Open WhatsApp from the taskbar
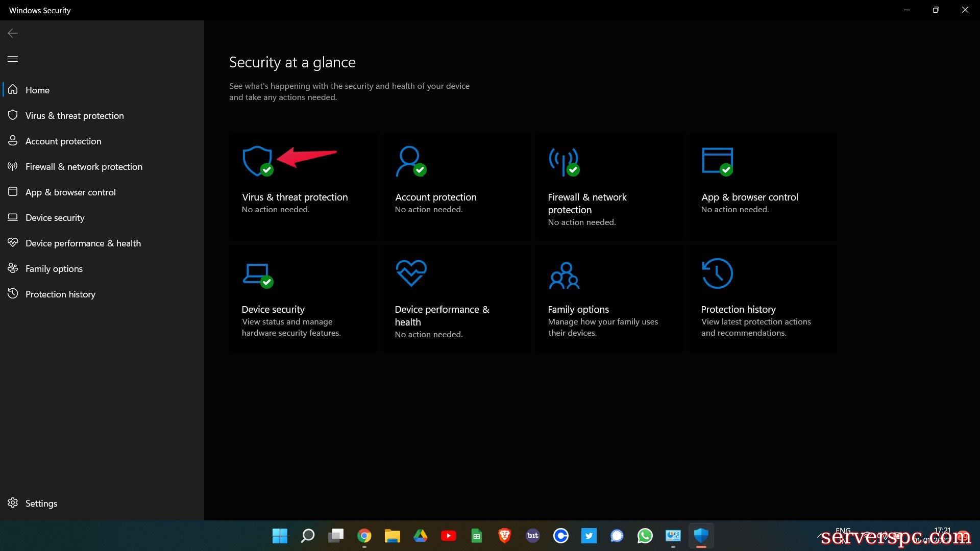 click(645, 536)
